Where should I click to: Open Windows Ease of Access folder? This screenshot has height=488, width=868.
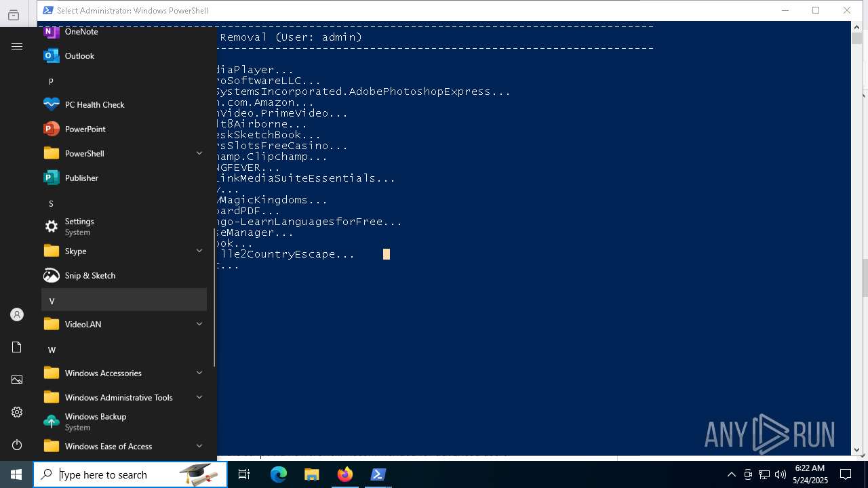tap(124, 447)
